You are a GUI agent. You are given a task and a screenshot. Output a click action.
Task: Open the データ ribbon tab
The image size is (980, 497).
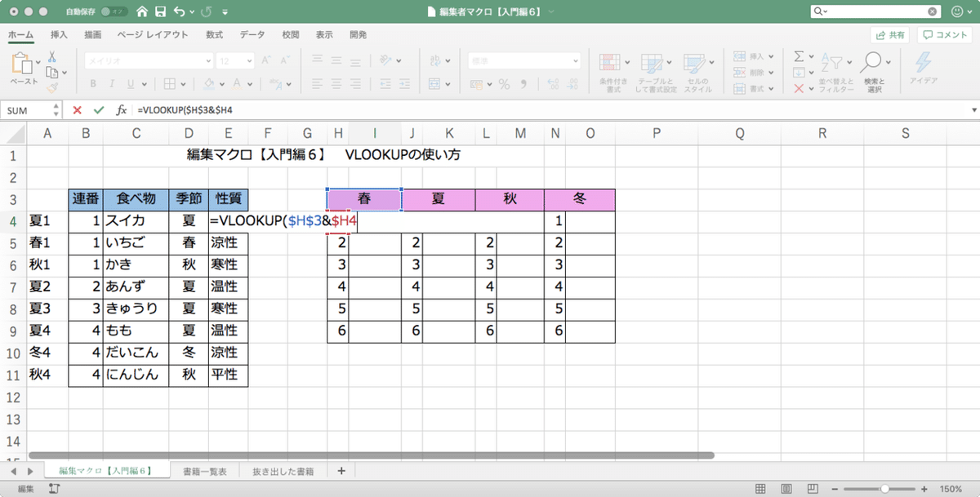252,35
